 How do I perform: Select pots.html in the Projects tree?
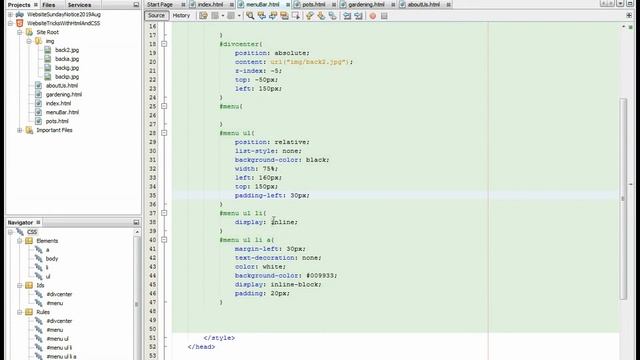[57, 121]
